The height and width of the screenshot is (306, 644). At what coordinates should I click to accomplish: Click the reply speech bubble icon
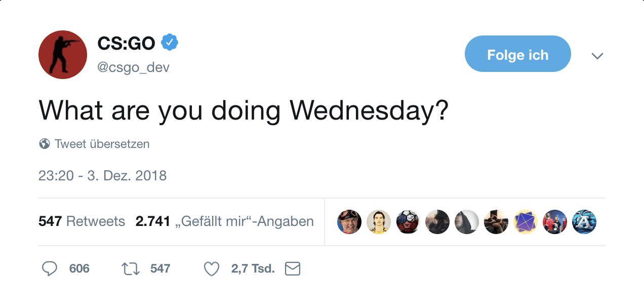[49, 269]
